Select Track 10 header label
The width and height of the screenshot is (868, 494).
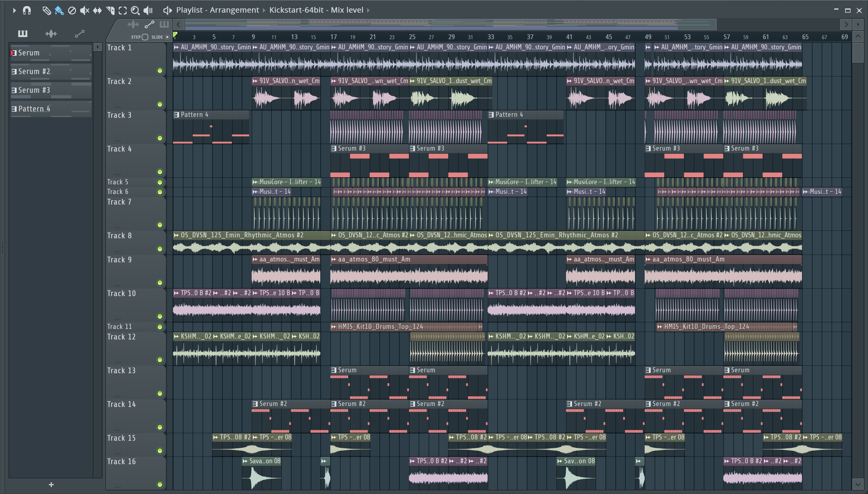tap(121, 293)
